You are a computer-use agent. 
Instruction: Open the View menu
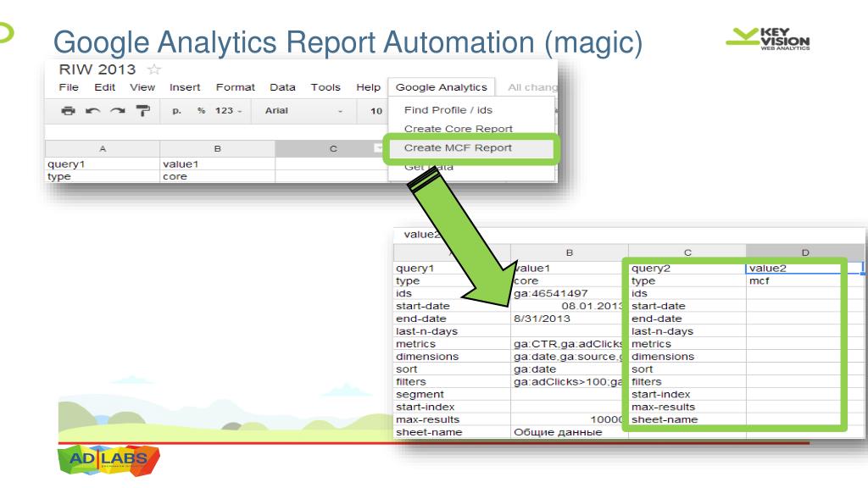142,87
